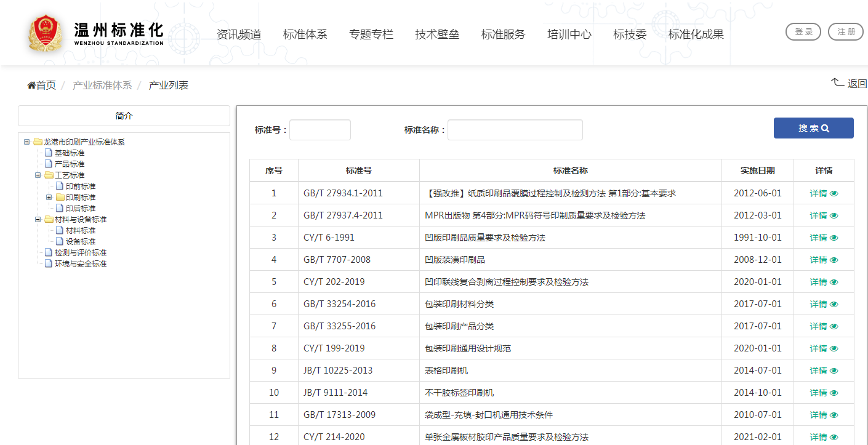
Task: Click the 注册 register button
Action: (846, 32)
